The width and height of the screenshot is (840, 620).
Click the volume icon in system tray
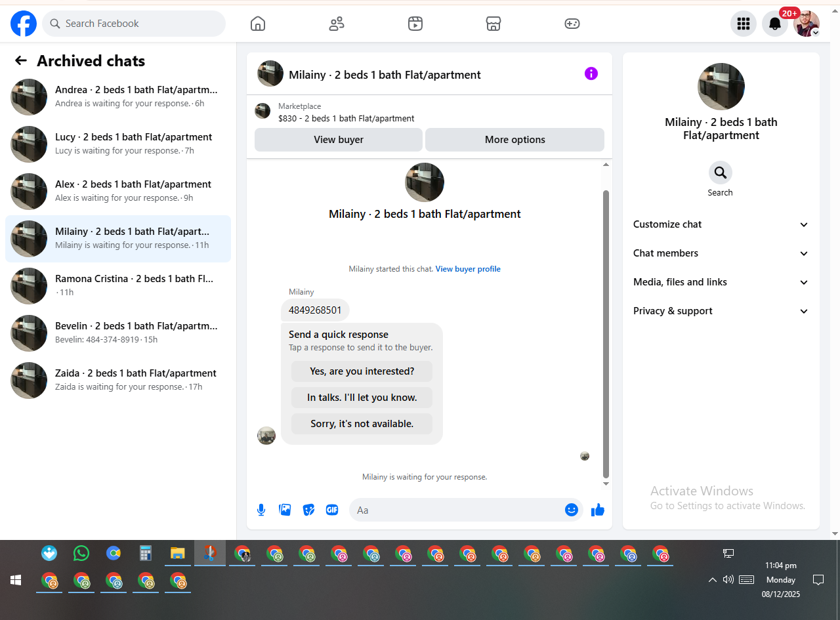pos(728,579)
